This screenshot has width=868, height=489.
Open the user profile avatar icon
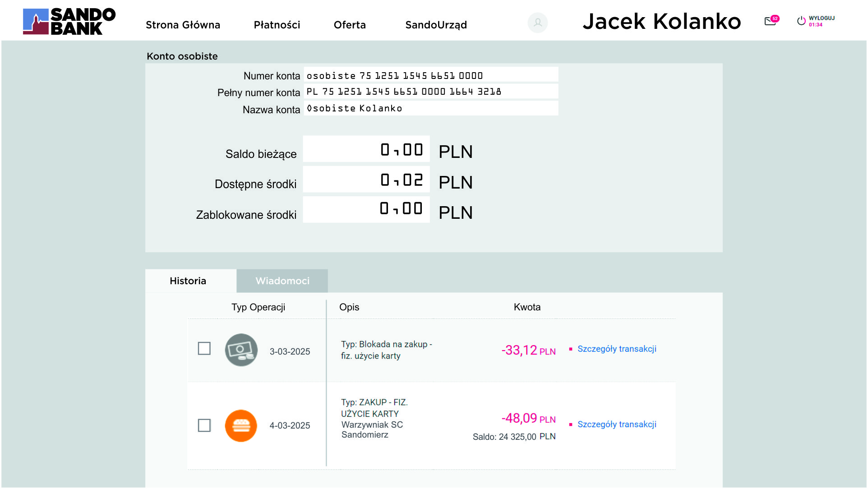[537, 23]
